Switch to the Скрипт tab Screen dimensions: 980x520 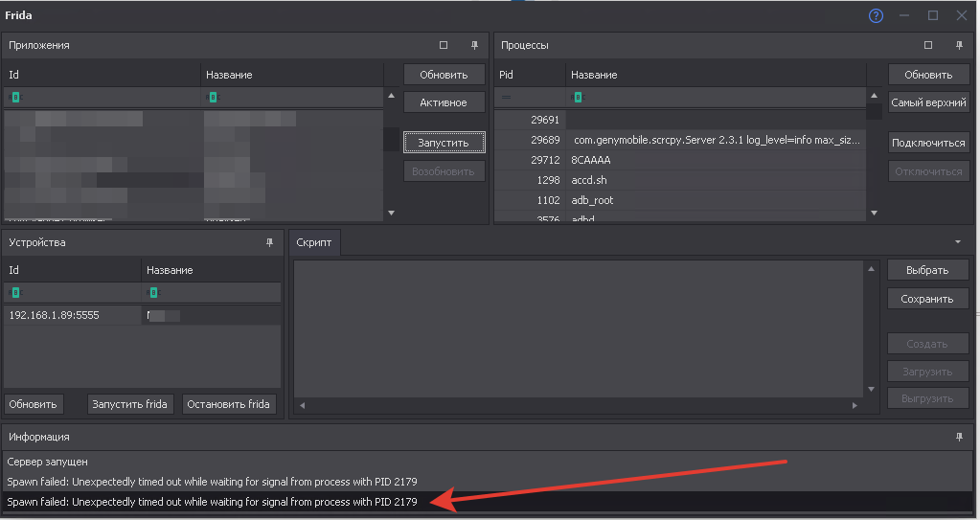(314, 243)
